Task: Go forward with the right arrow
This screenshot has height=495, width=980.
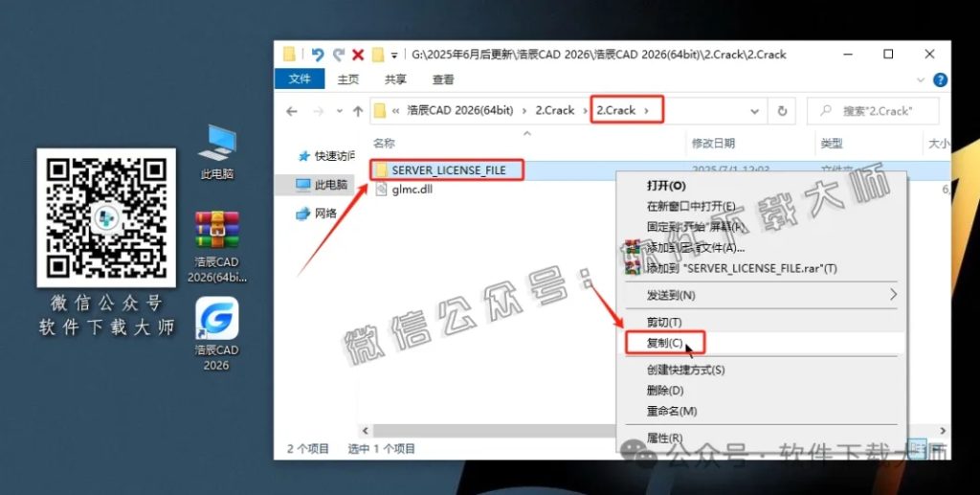Action: tap(318, 111)
